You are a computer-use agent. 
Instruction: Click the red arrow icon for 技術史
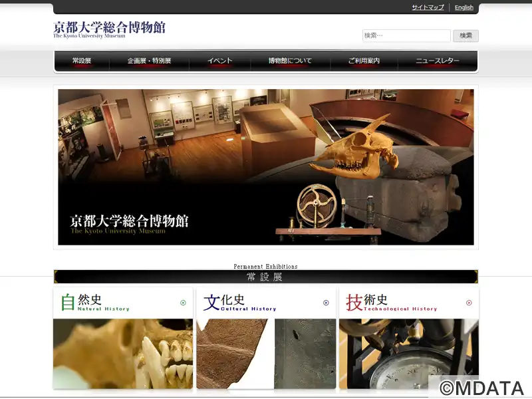pos(469,303)
